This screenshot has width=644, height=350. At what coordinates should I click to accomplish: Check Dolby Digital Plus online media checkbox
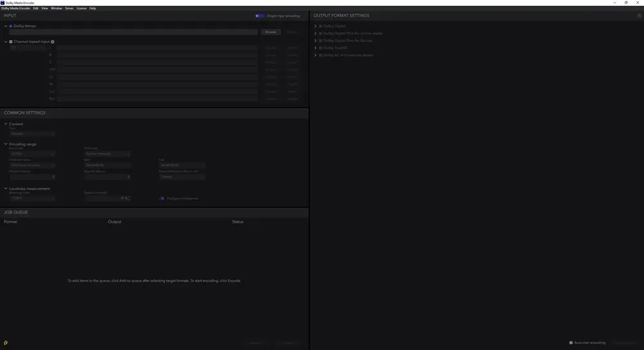pos(321,33)
